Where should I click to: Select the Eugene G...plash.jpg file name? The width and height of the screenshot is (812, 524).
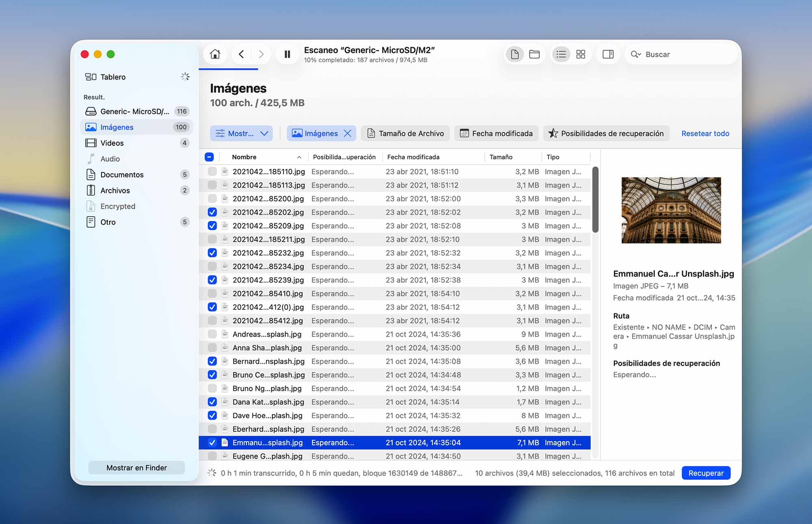268,456
